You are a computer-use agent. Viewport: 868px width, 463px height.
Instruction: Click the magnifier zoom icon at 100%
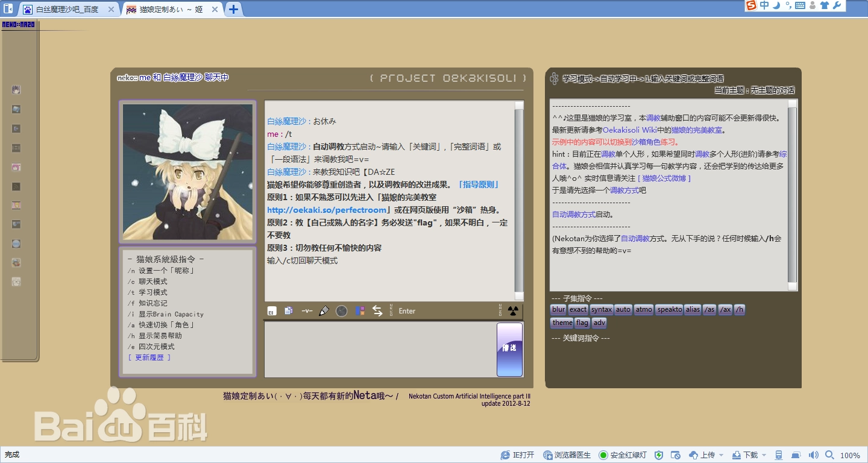830,455
